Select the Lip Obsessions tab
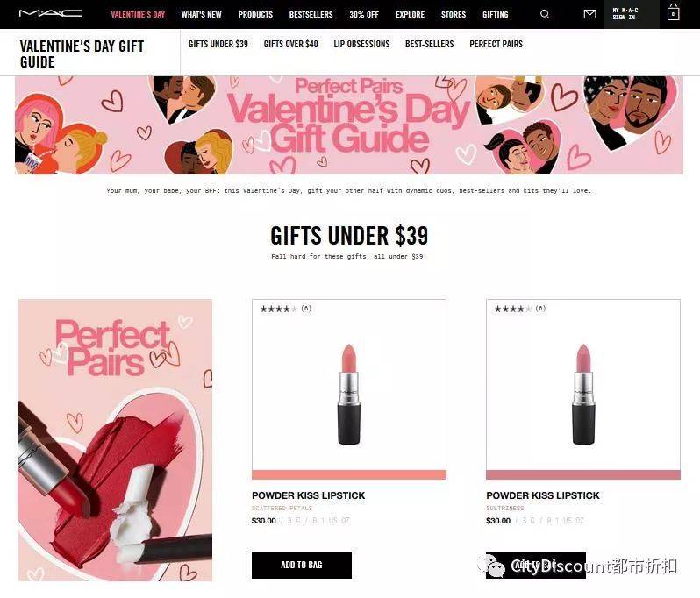Viewport: 700px width, 598px height. [361, 44]
